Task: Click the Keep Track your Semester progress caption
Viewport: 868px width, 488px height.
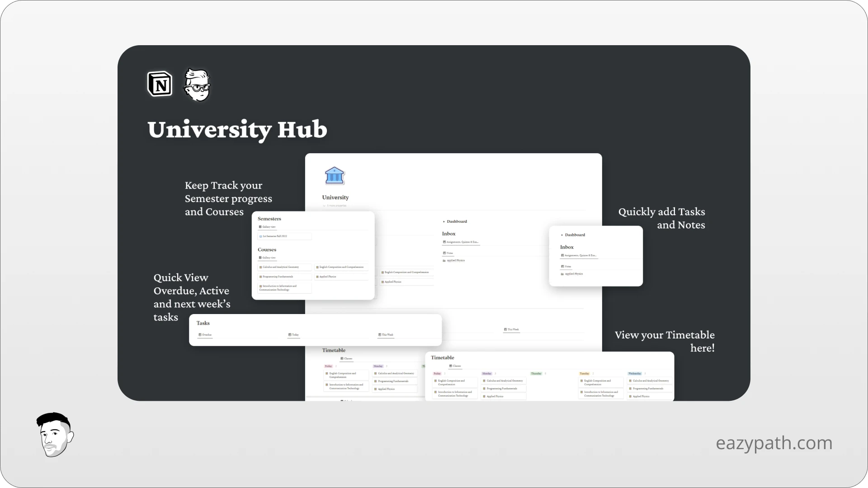Action: [x=228, y=199]
